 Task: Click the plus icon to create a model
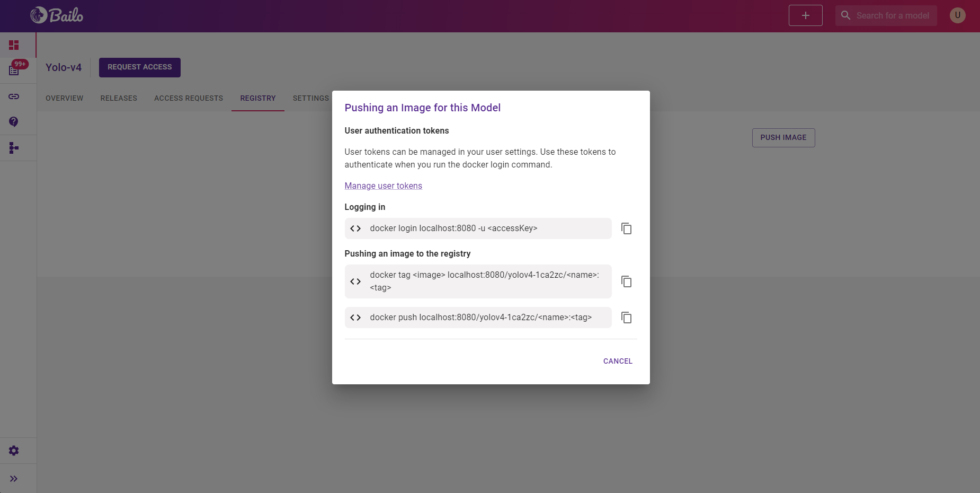(x=805, y=15)
